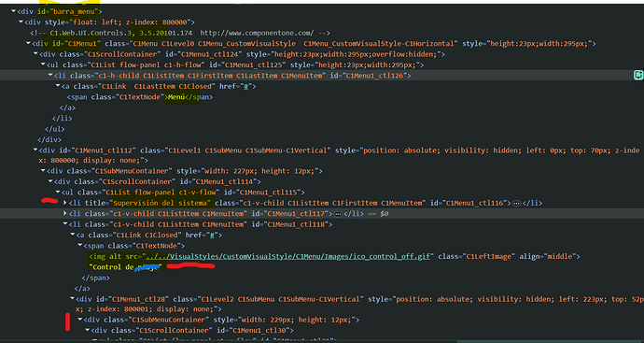644x343 pixels.
Task: Expand the li titled "Supervisión del sistema"
Action: (x=65, y=203)
